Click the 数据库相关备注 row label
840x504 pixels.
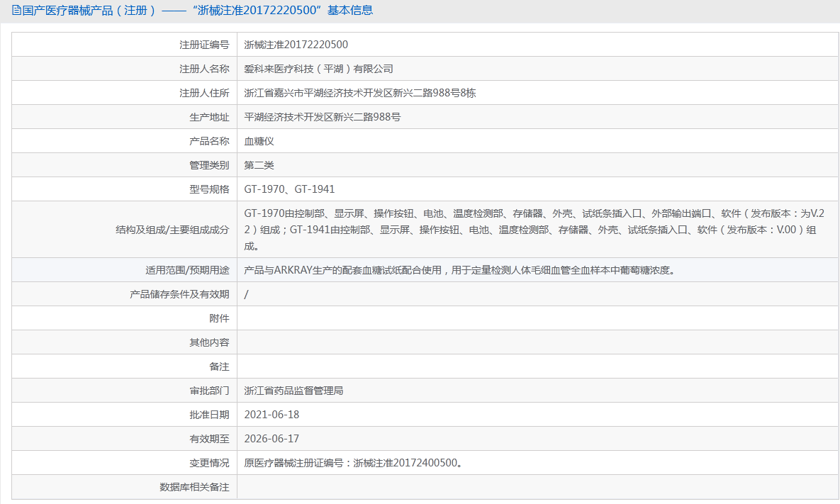coord(194,487)
